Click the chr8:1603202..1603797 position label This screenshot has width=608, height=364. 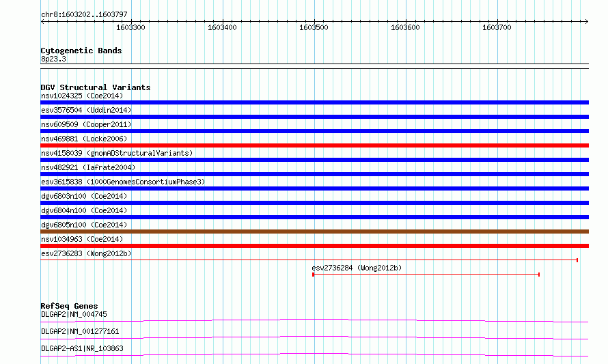click(84, 15)
